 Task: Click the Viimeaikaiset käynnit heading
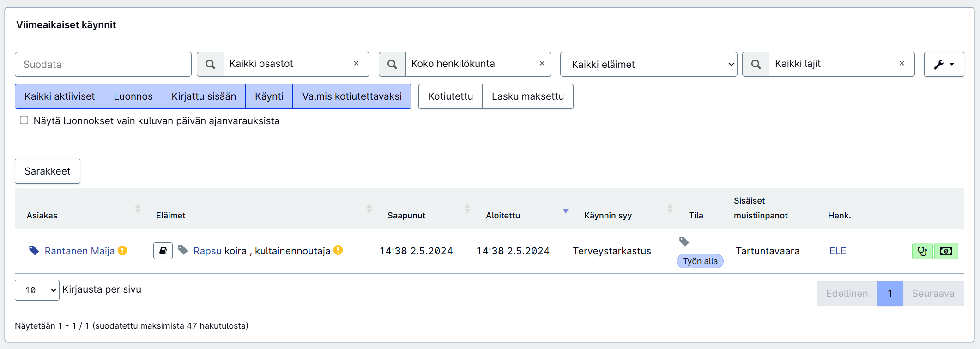(66, 25)
